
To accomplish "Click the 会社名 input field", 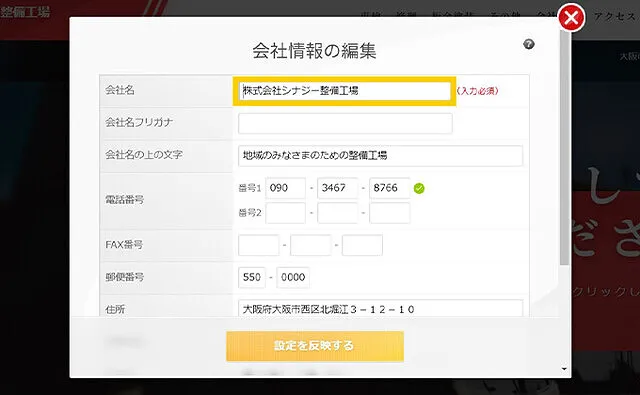I will click(x=344, y=91).
